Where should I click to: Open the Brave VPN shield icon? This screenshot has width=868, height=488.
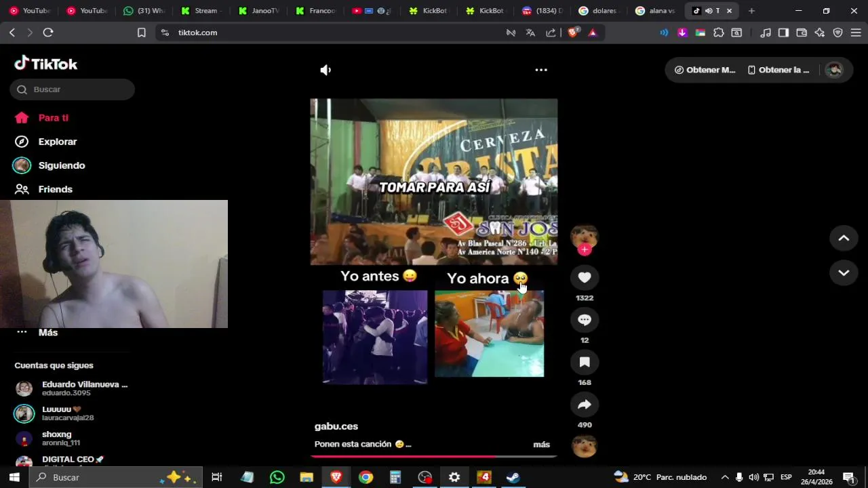837,33
